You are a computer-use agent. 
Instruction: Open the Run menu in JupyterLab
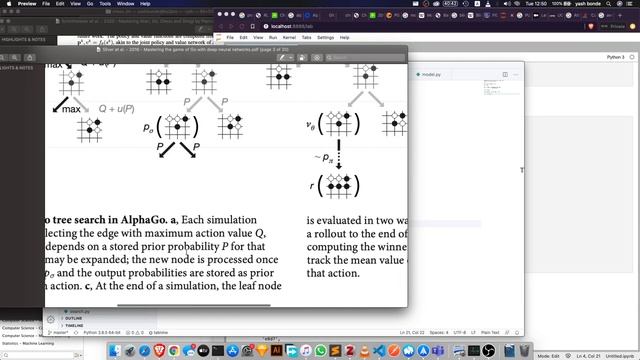(273, 38)
